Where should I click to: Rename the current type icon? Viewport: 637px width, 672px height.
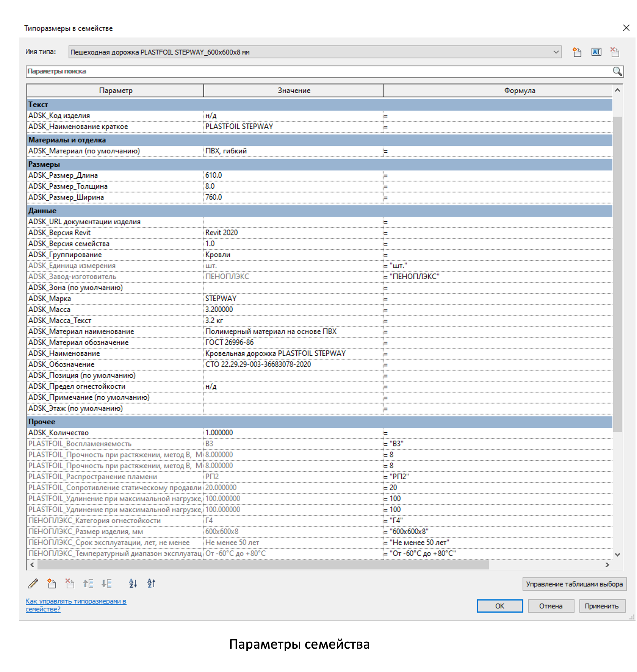point(596,52)
